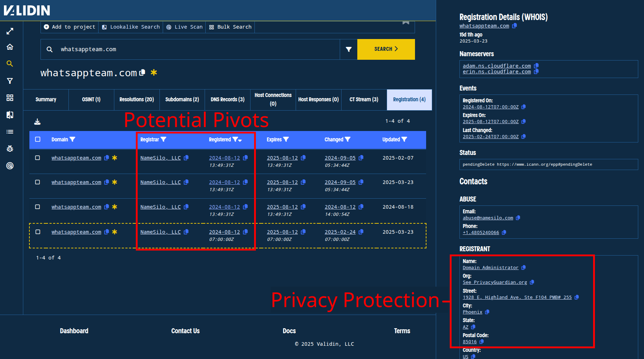The height and width of the screenshot is (359, 644).
Task: Toggle the select-all checkbox in table header
Action: point(38,139)
